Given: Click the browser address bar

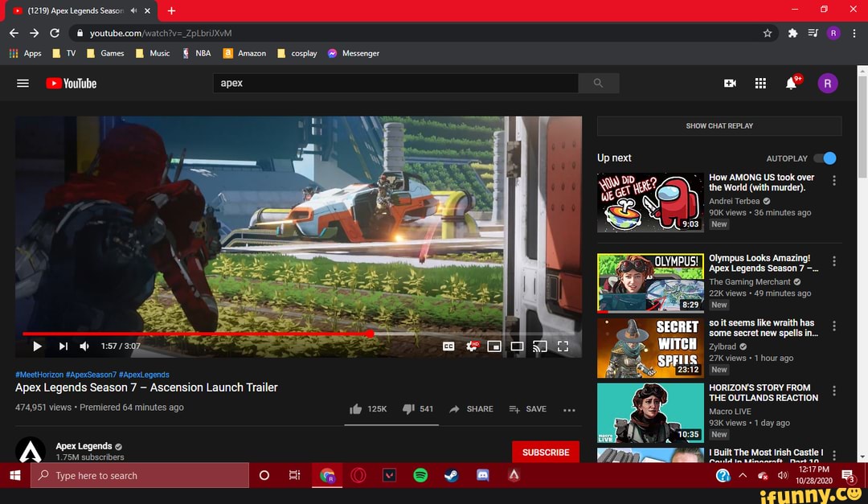Looking at the screenshot, I should coord(424,33).
